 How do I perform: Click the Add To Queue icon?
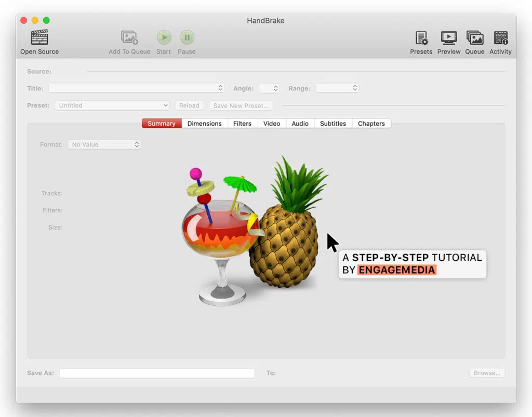click(129, 37)
